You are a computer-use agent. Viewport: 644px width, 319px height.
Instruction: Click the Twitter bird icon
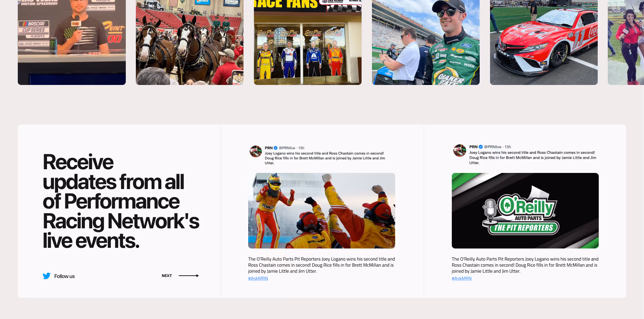click(47, 276)
